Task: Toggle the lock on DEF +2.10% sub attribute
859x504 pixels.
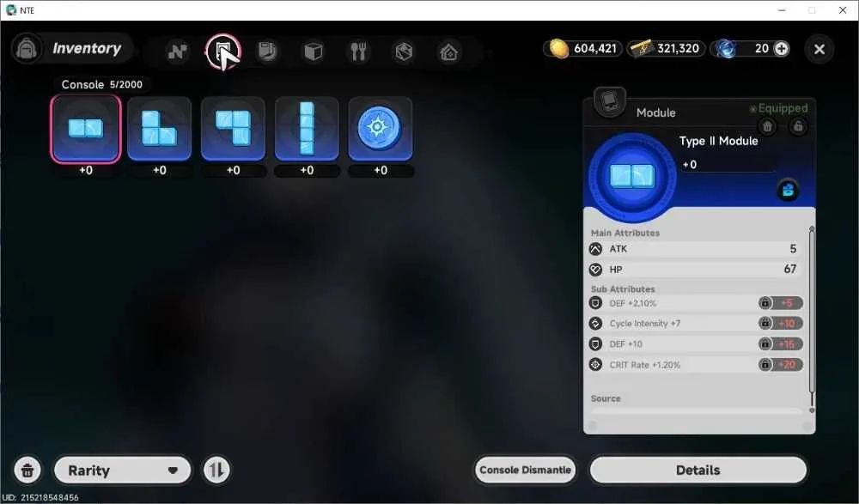Action: (x=765, y=303)
